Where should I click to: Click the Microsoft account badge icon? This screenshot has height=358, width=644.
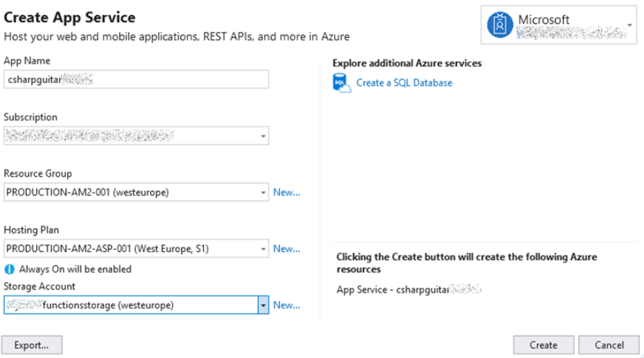point(499,25)
